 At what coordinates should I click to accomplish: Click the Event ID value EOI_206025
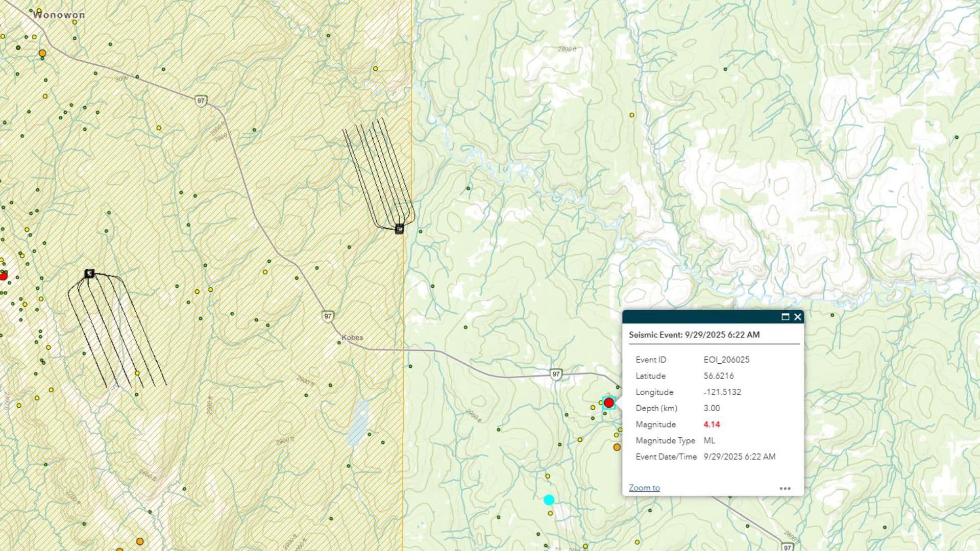pos(726,360)
